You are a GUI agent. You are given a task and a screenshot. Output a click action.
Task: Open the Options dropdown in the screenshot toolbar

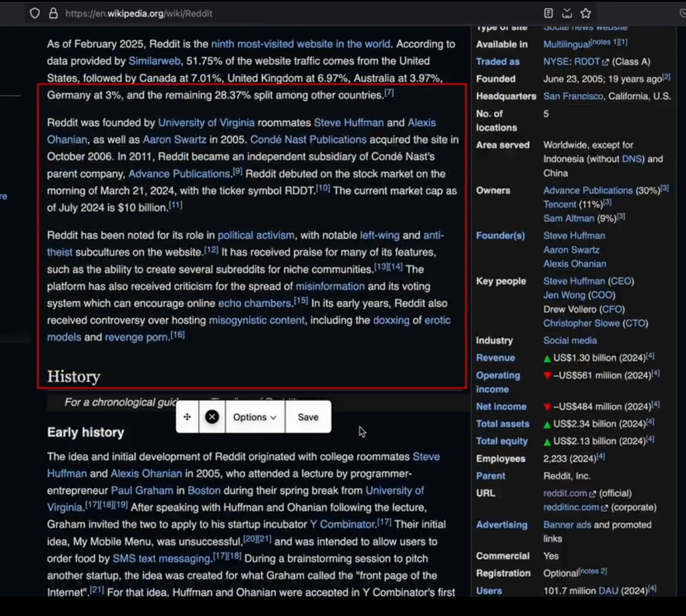(x=255, y=417)
